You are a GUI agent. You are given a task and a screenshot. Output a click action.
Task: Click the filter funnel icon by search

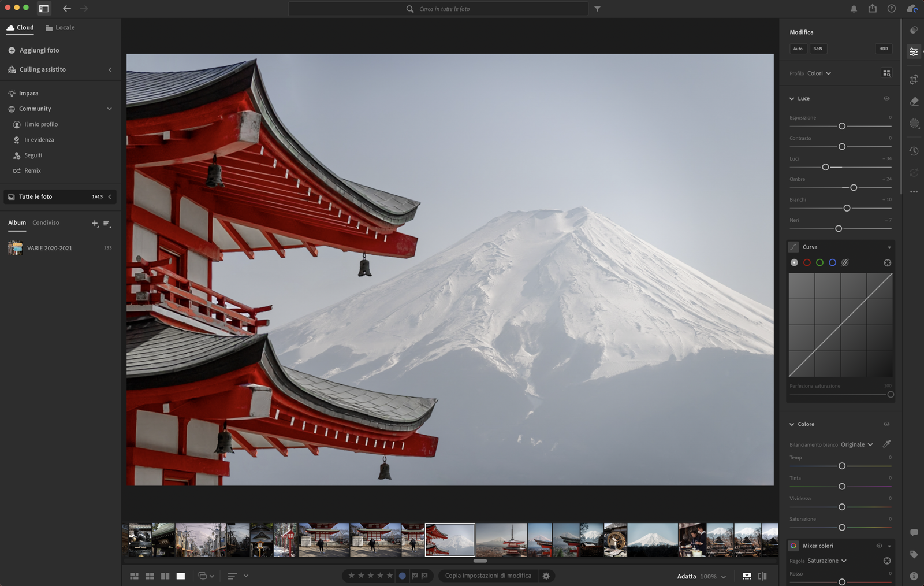597,9
